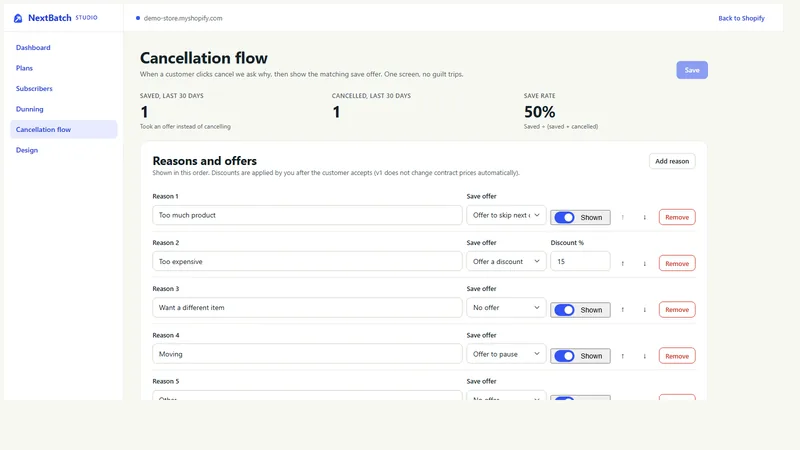The width and height of the screenshot is (800, 450).
Task: Open Dashboard in sidebar
Action: pos(33,47)
